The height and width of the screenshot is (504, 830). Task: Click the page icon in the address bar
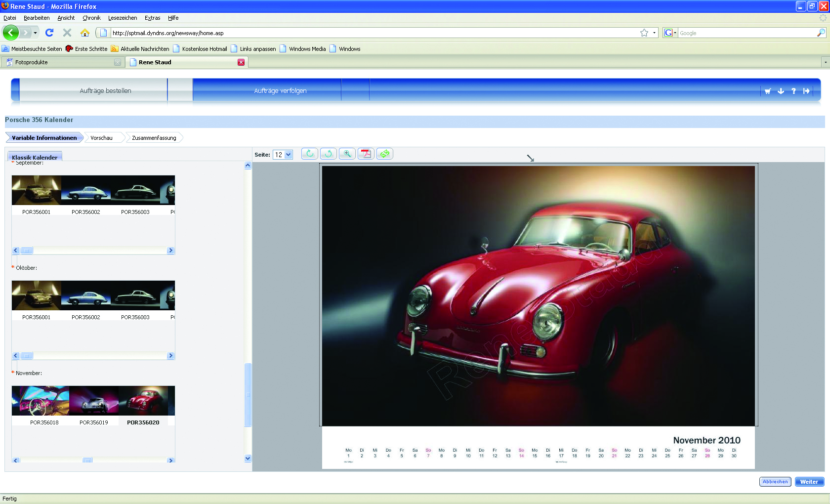103,33
